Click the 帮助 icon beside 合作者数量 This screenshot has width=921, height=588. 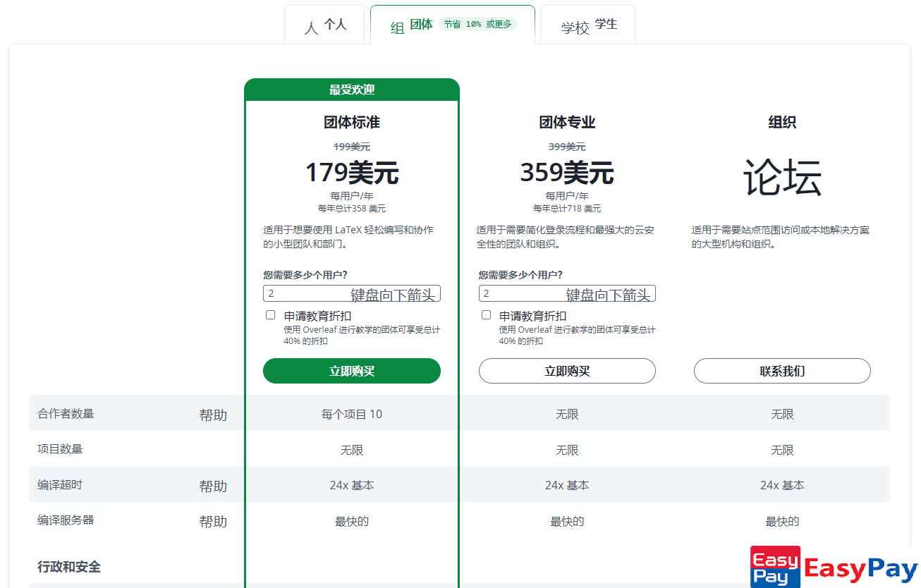tap(213, 415)
